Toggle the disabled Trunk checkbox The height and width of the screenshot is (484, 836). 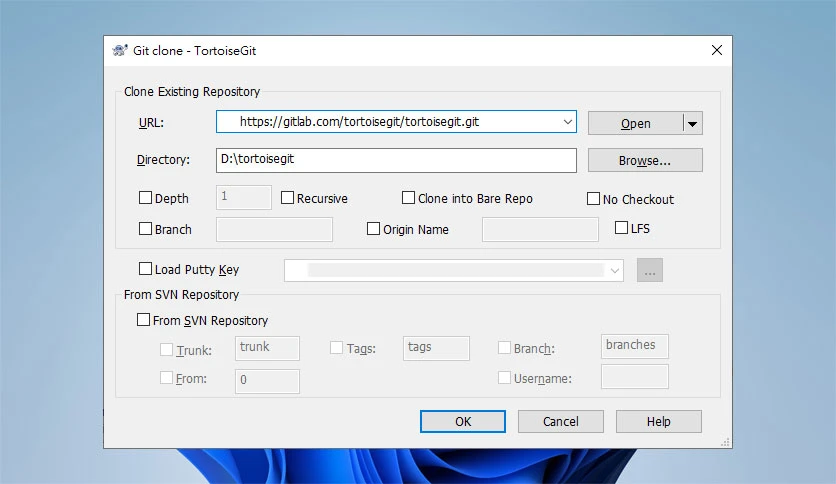pyautogui.click(x=166, y=350)
